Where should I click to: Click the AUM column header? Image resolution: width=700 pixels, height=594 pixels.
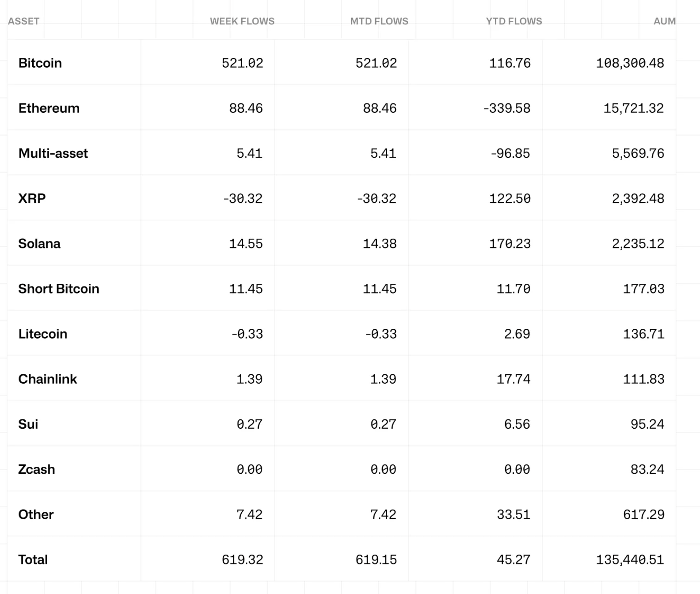[x=664, y=21]
